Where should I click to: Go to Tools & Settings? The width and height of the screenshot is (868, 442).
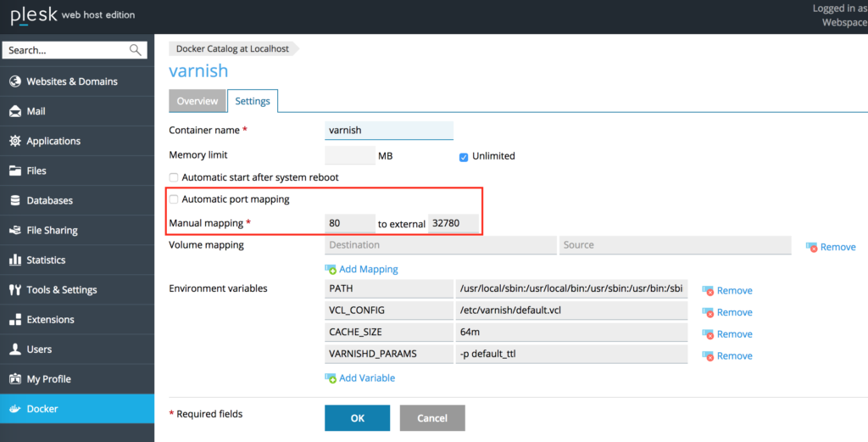click(x=77, y=289)
